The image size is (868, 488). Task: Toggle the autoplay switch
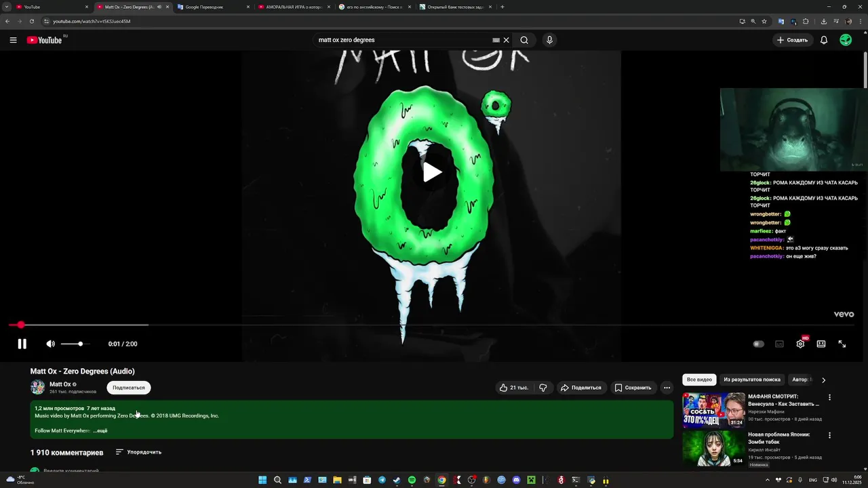[758, 344]
